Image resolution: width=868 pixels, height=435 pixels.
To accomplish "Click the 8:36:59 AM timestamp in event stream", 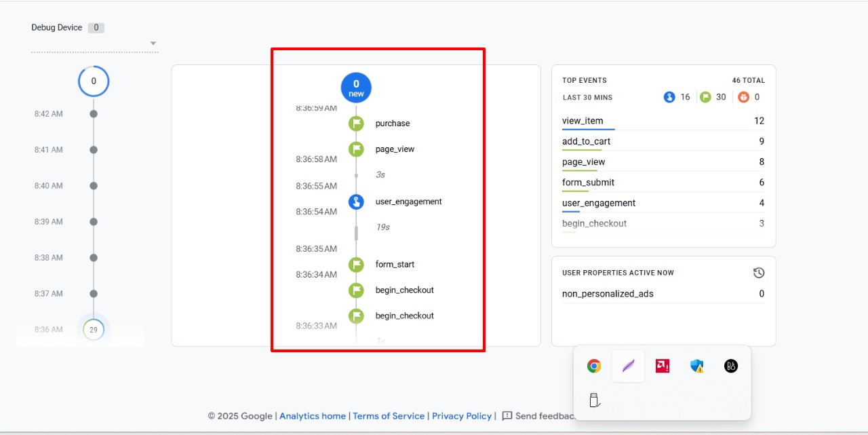I will [x=316, y=108].
